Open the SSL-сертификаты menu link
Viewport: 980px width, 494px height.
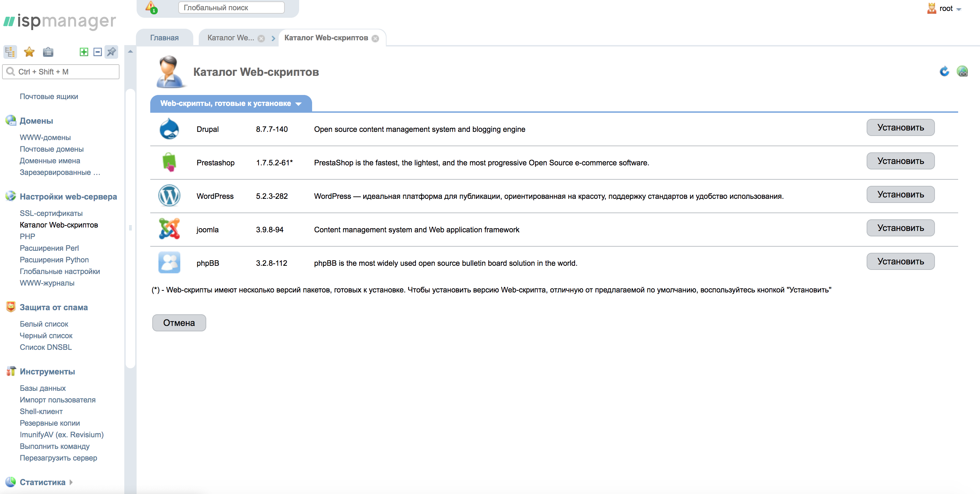tap(51, 213)
